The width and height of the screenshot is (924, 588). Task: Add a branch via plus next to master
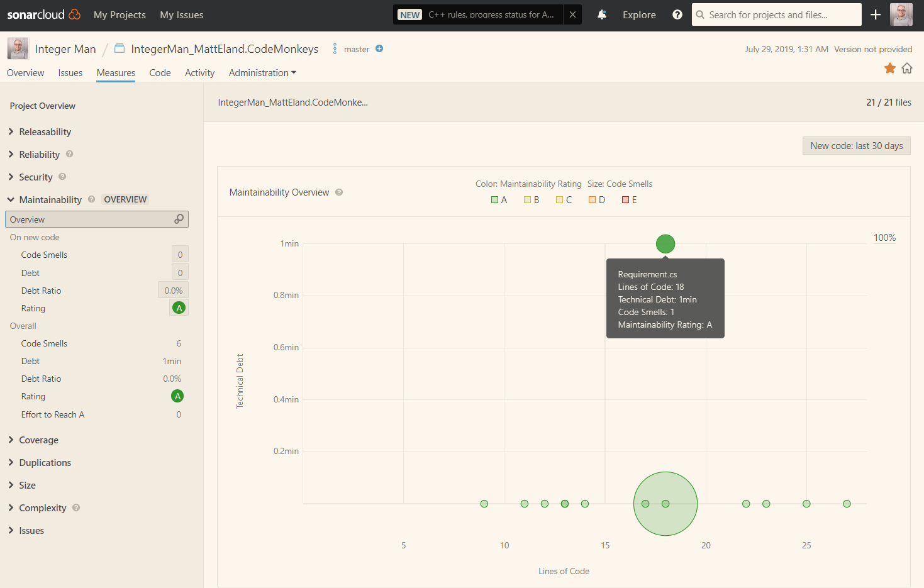coord(378,48)
